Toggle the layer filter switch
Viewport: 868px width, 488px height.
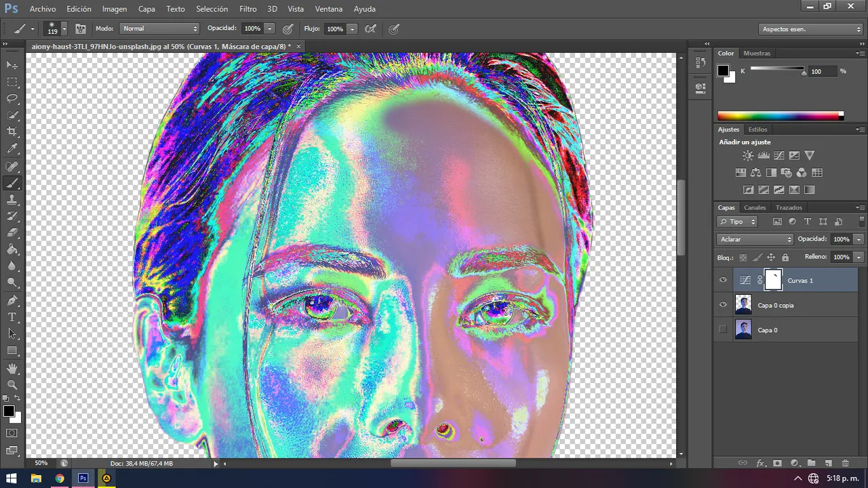(x=862, y=222)
